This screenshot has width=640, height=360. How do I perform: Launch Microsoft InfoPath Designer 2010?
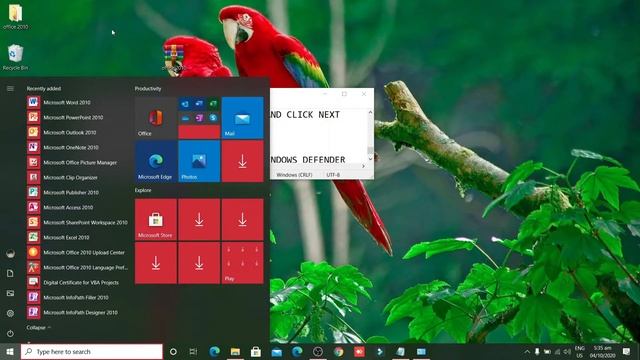tap(78, 312)
